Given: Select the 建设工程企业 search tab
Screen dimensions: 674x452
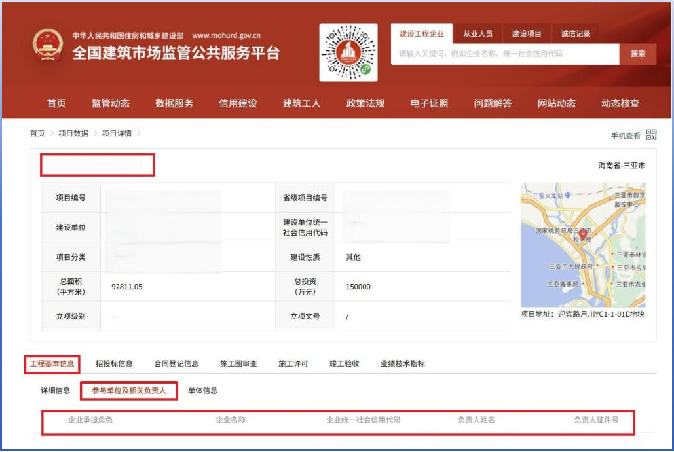Looking at the screenshot, I should click(x=422, y=34).
